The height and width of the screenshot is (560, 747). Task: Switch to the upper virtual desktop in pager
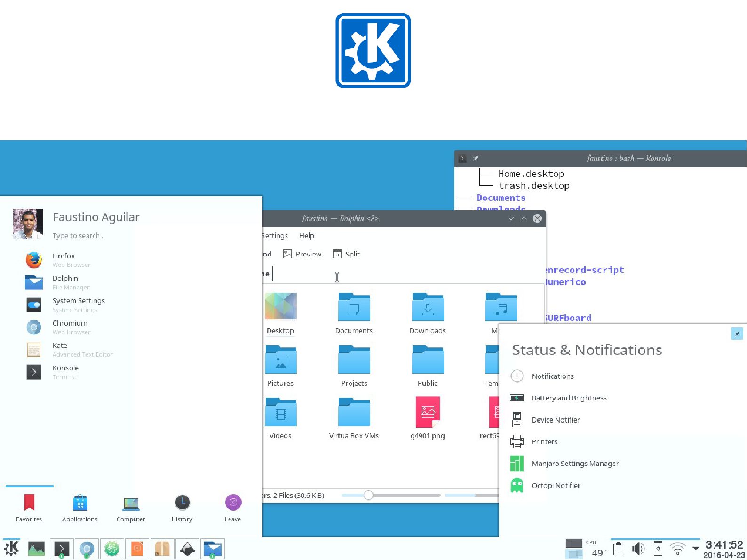click(x=574, y=544)
